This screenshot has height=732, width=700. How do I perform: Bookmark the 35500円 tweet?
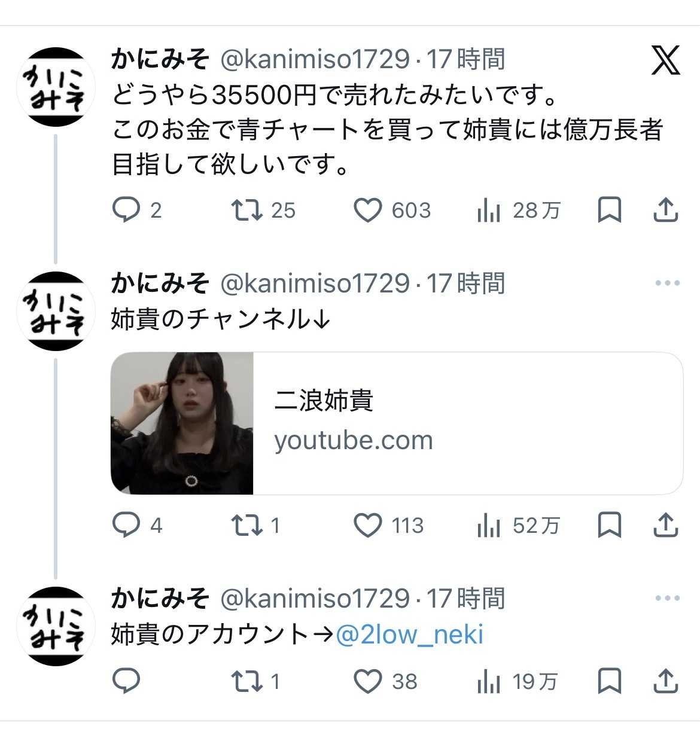[x=609, y=210]
